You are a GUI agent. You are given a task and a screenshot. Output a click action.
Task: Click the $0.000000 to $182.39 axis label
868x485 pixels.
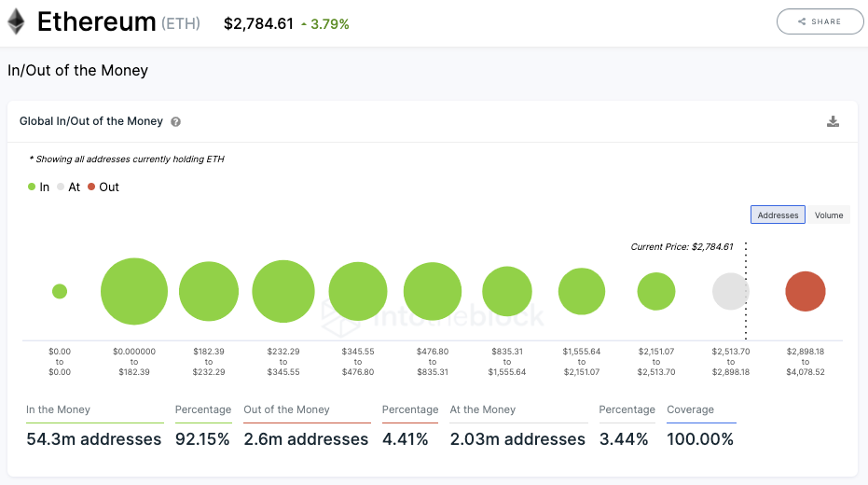tap(134, 362)
